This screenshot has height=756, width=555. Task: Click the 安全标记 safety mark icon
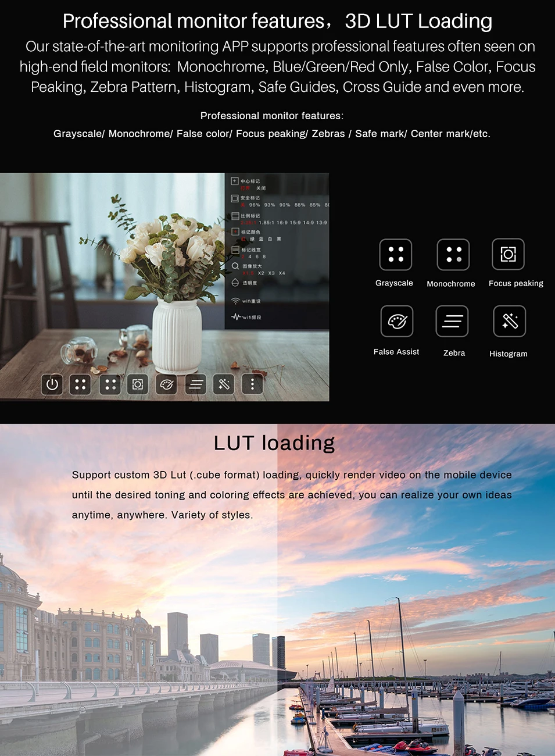235,198
